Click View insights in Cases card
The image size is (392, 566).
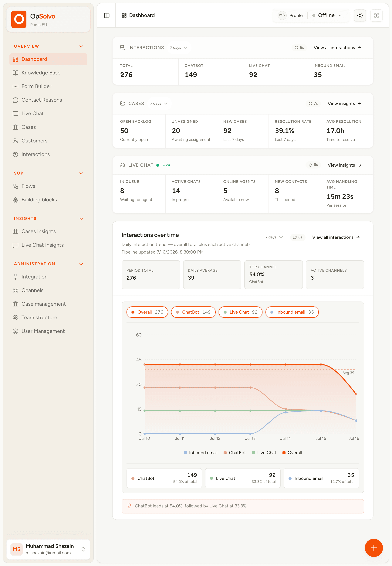pos(344,103)
